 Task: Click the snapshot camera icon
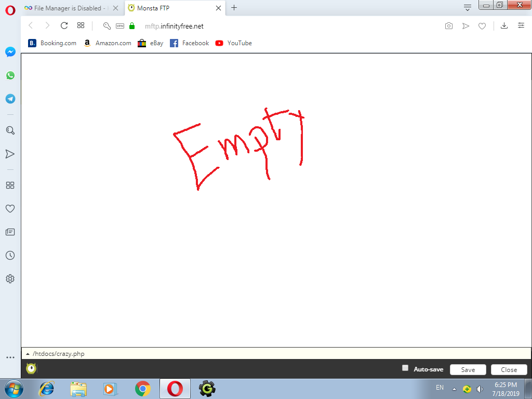click(449, 26)
